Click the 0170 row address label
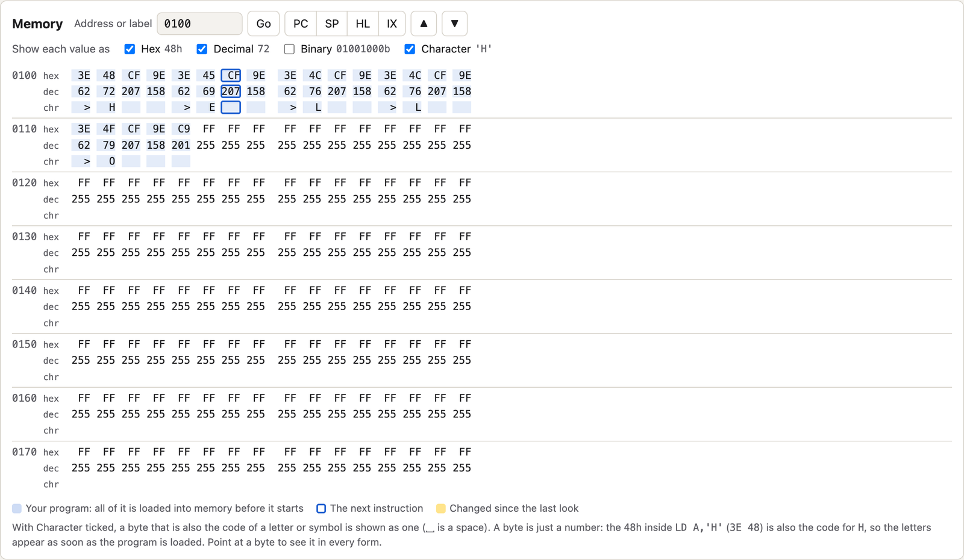 click(x=25, y=452)
